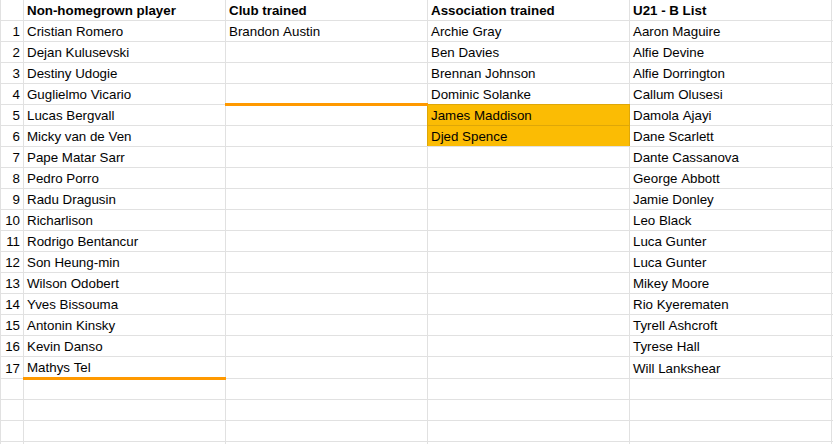The height and width of the screenshot is (444, 833).
Task: Select the Dane Scarlett cell
Action: [x=674, y=137]
